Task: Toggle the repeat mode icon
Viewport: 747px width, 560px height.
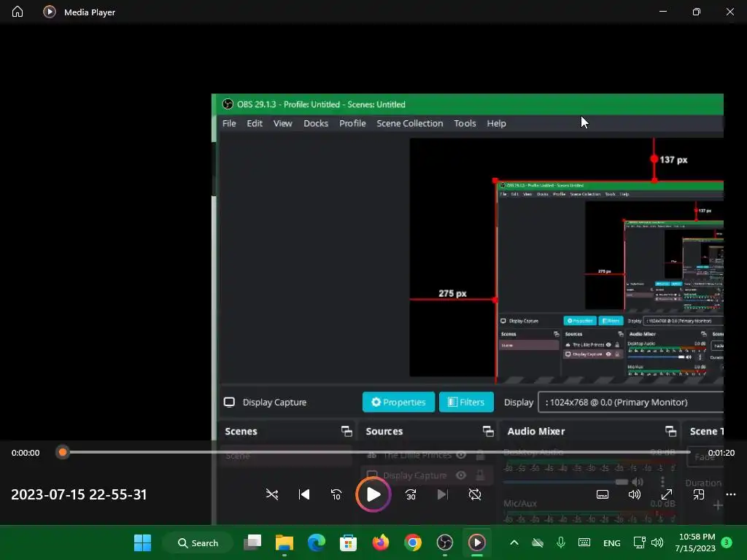Action: 475,494
